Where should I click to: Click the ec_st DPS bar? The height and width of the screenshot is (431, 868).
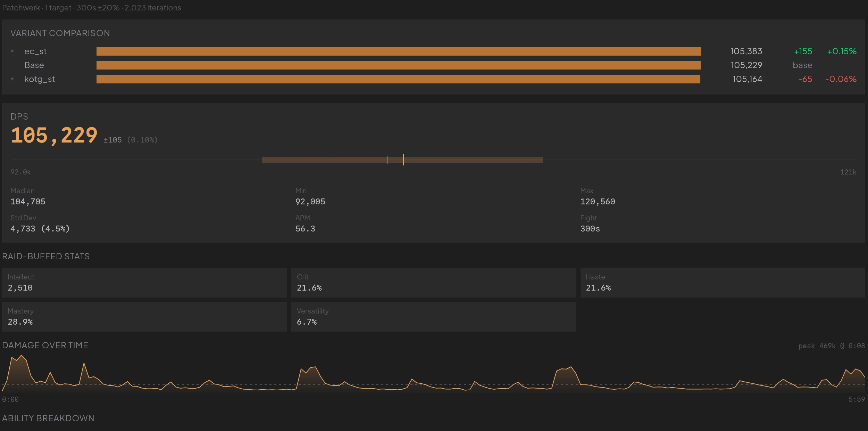[x=399, y=51]
